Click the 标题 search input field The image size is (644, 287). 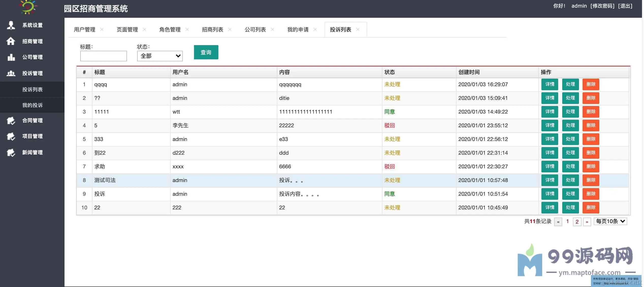[103, 56]
